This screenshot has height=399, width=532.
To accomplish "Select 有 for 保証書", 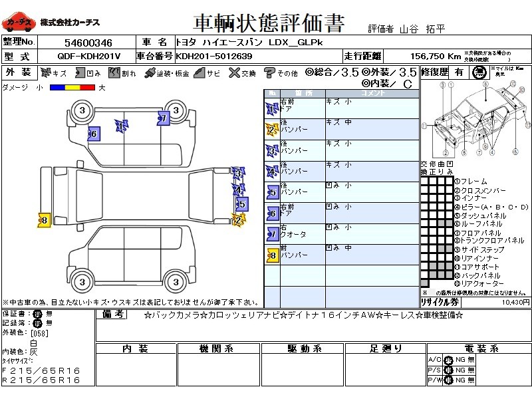I will pos(37,314).
